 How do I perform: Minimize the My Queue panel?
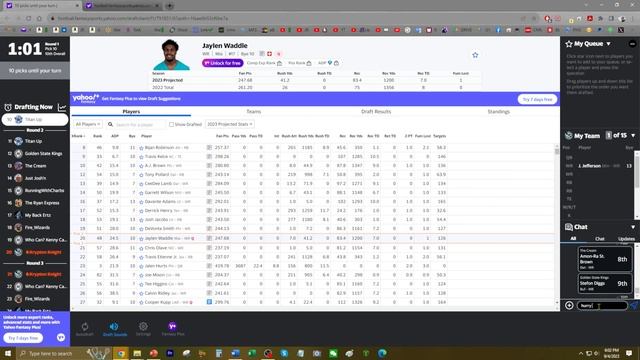click(632, 44)
